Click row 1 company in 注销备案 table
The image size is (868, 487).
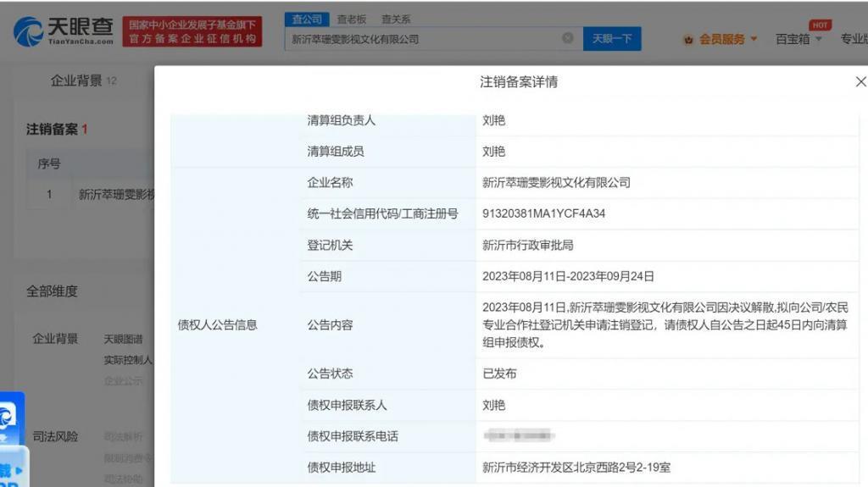click(116, 194)
